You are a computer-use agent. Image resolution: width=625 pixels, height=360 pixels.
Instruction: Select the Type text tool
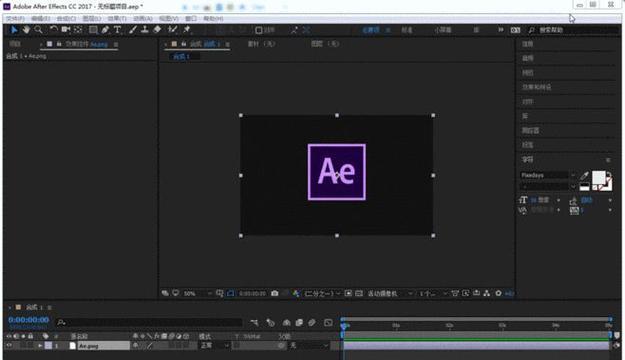[x=117, y=30]
